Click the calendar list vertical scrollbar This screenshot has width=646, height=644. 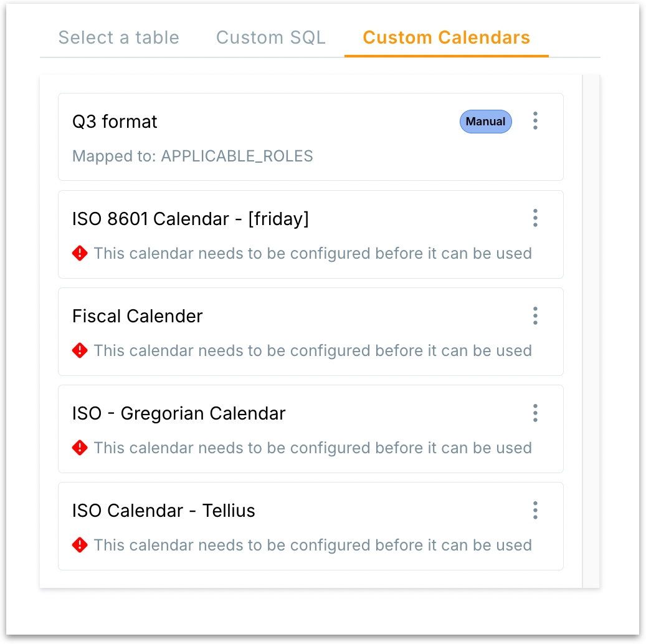click(591, 330)
